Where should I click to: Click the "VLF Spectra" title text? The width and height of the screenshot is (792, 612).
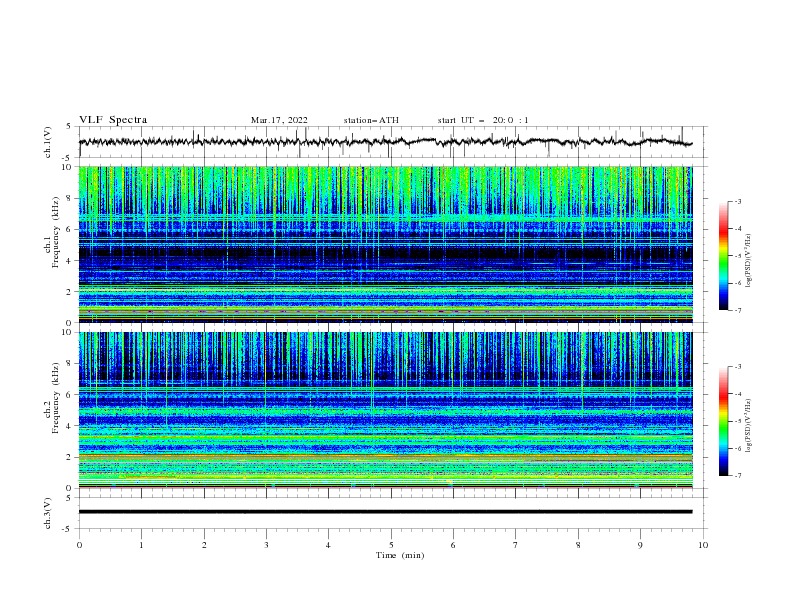[113, 120]
